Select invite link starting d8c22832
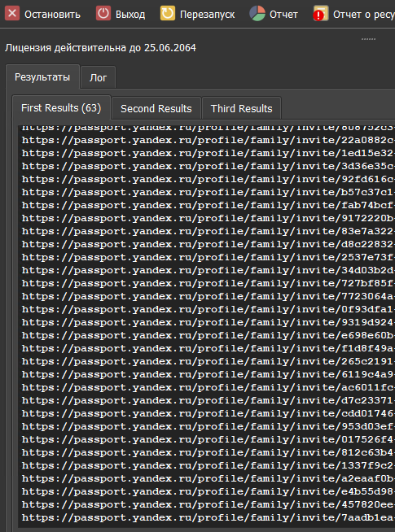 pyautogui.click(x=208, y=244)
